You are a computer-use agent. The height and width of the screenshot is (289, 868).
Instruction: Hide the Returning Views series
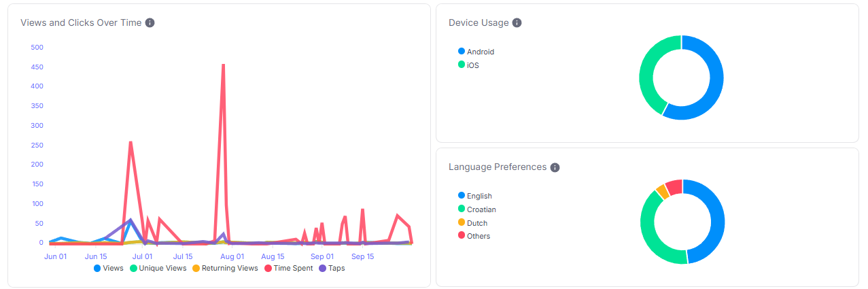(x=224, y=268)
